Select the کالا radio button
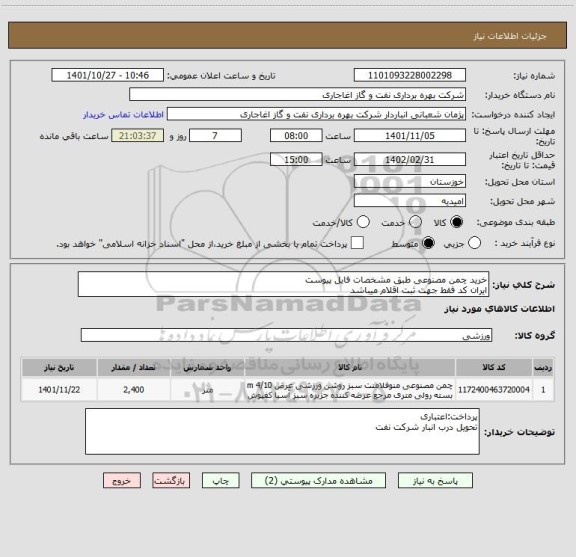 click(457, 222)
